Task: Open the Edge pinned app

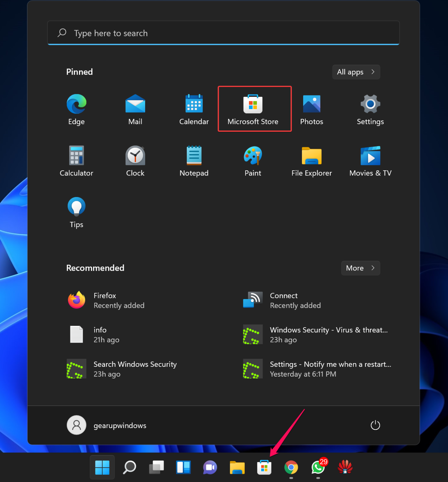Action: [x=76, y=109]
